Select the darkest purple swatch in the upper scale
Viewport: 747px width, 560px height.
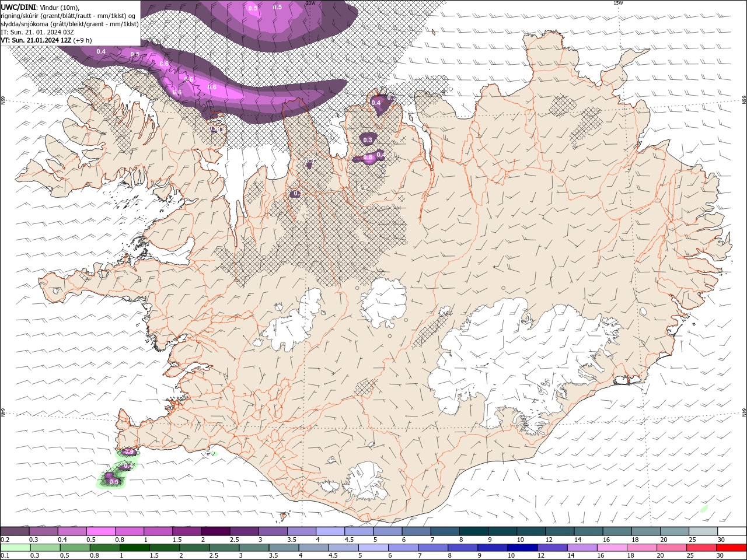click(x=215, y=531)
